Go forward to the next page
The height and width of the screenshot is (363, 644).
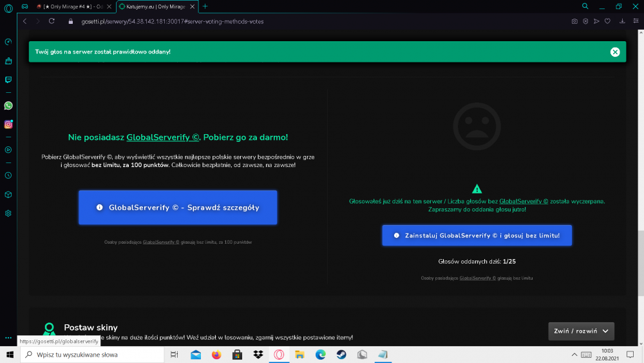(x=38, y=21)
